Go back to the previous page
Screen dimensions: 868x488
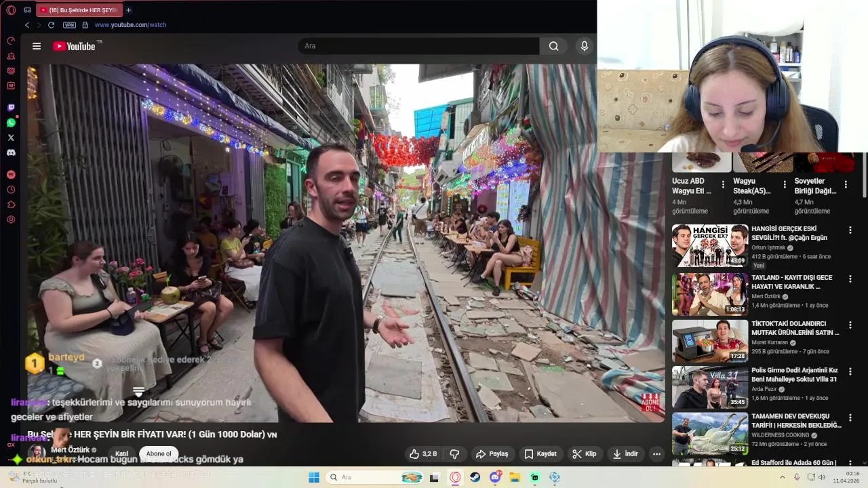tap(27, 25)
